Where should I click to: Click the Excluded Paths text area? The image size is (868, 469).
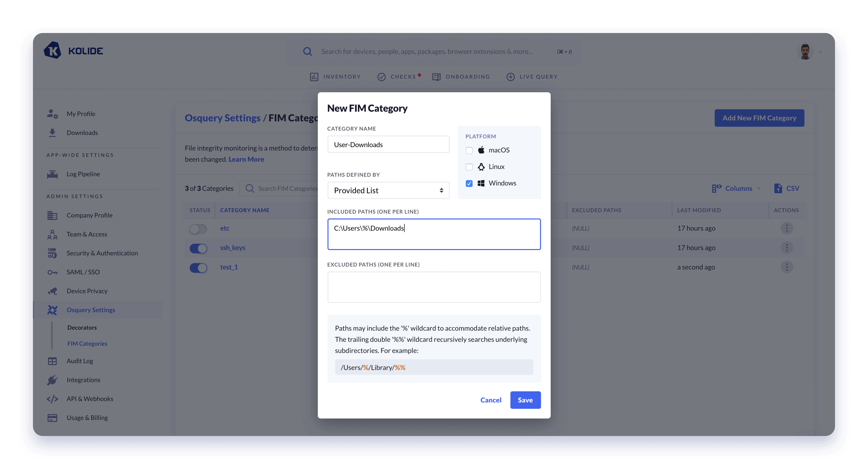click(434, 287)
